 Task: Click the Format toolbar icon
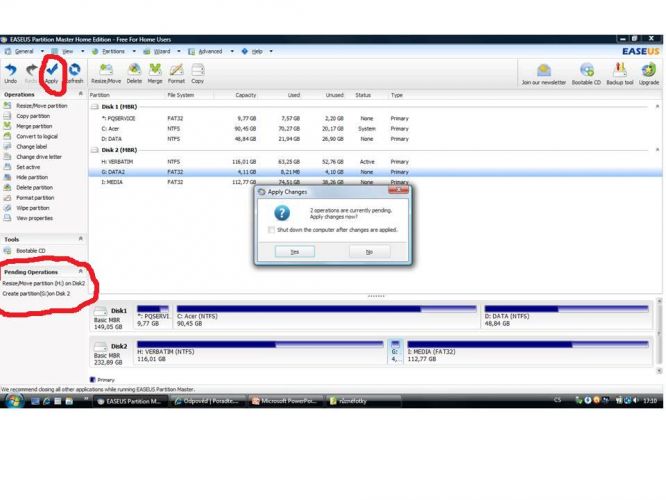[176, 73]
